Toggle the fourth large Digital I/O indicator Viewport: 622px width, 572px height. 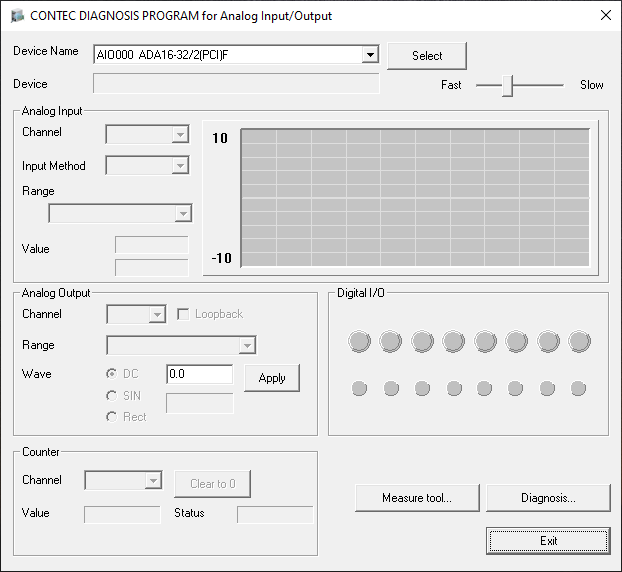453,341
